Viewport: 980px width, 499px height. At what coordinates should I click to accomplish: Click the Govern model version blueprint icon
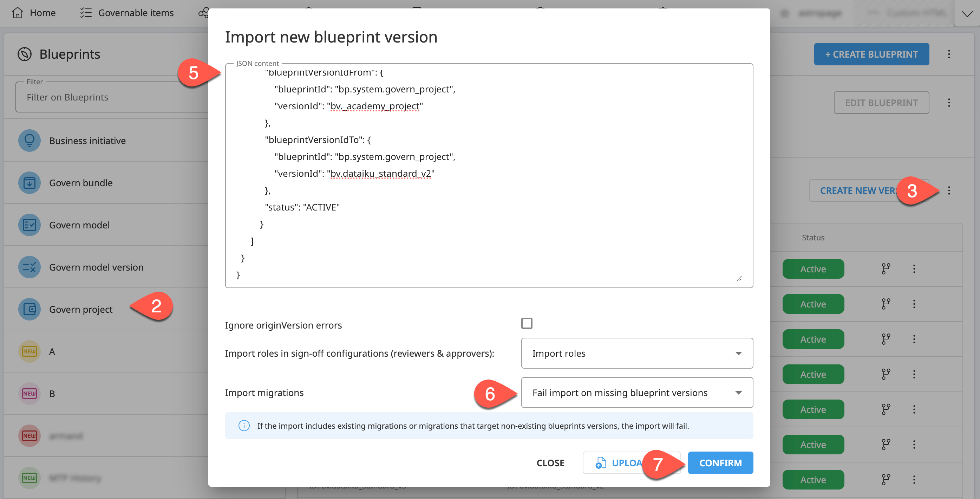click(29, 267)
